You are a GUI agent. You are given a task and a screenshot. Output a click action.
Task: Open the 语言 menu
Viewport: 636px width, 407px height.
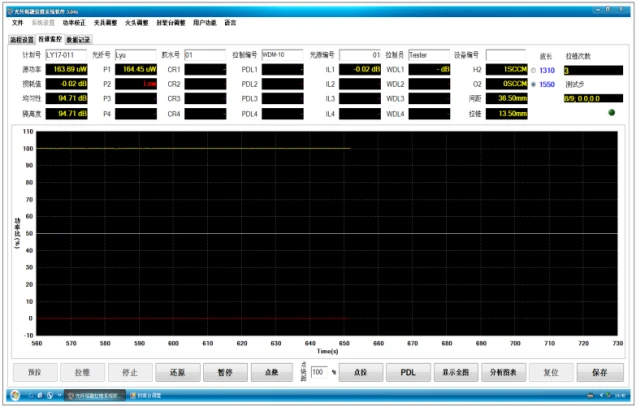230,21
